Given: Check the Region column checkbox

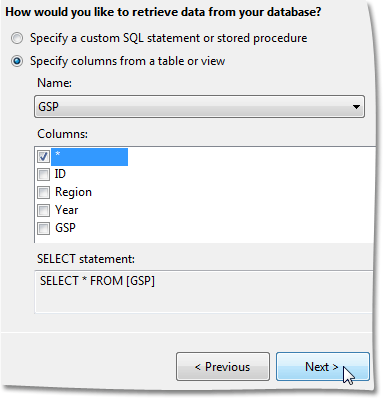Looking at the screenshot, I should point(43,192).
